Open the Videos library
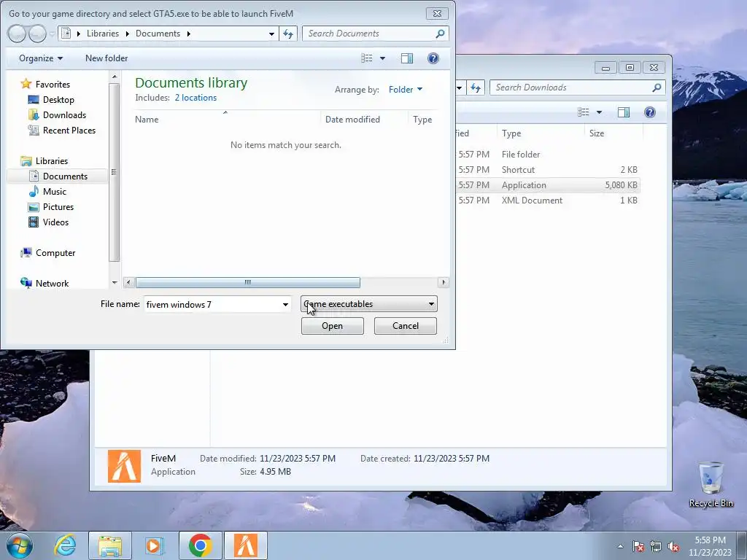 coord(55,222)
